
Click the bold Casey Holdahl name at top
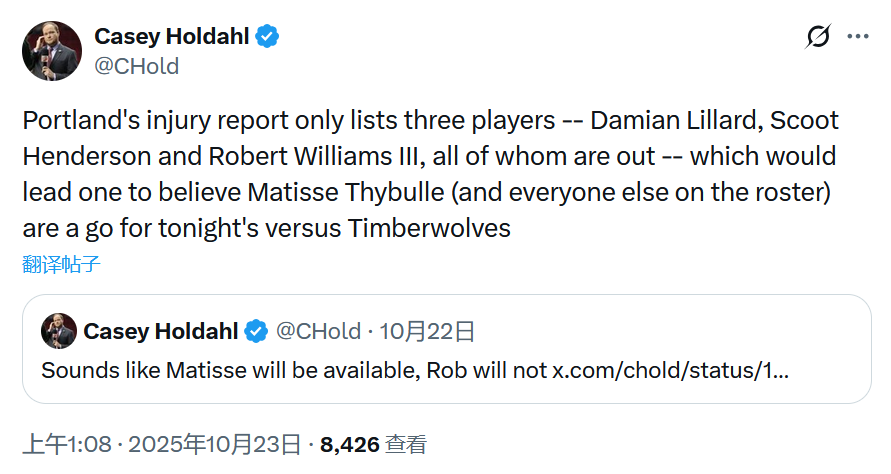tap(173, 37)
